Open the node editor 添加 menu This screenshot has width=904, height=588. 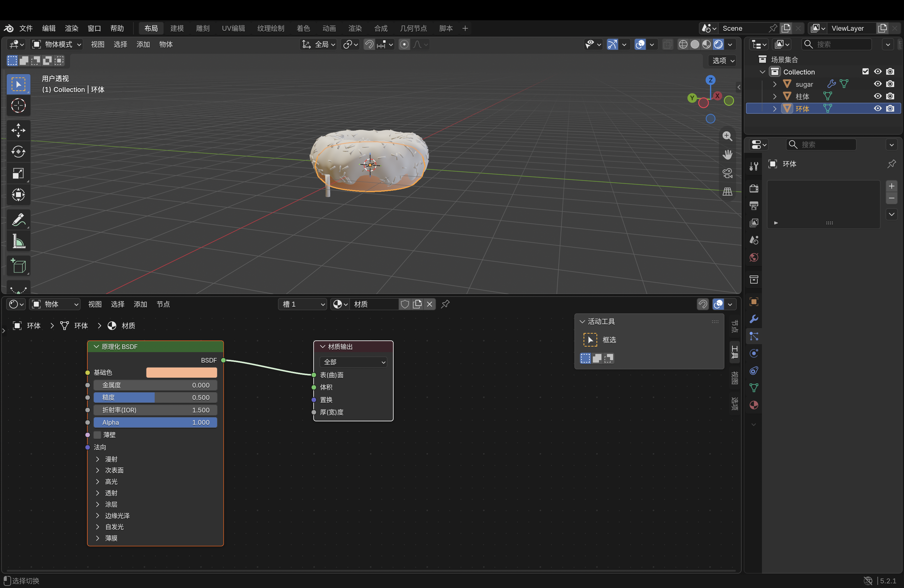pyautogui.click(x=140, y=304)
